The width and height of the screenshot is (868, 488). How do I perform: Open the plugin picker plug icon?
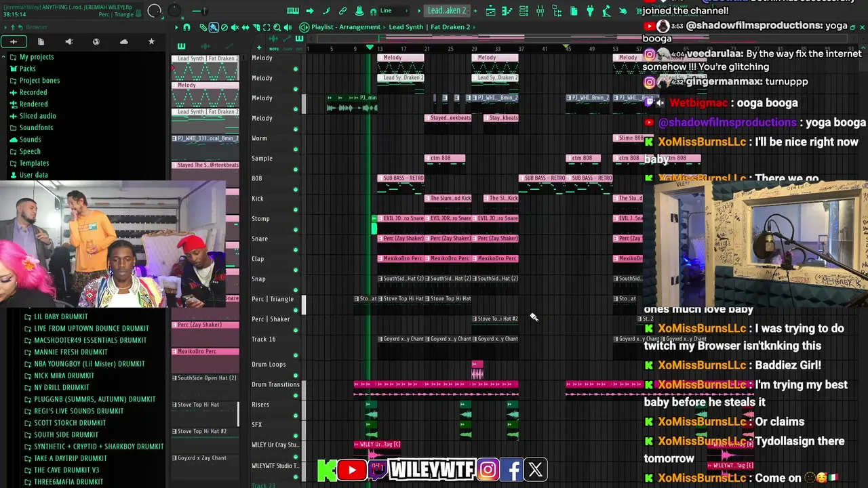click(590, 11)
